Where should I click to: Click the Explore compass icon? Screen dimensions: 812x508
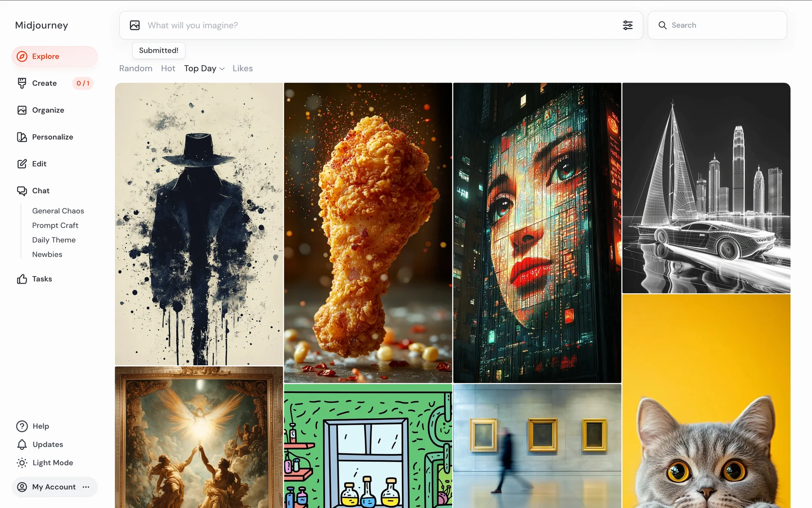point(22,56)
